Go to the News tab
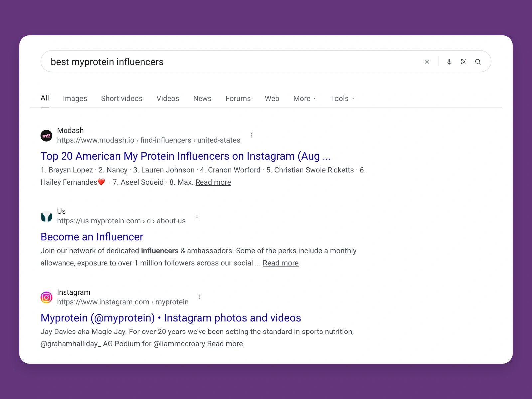 coord(202,99)
